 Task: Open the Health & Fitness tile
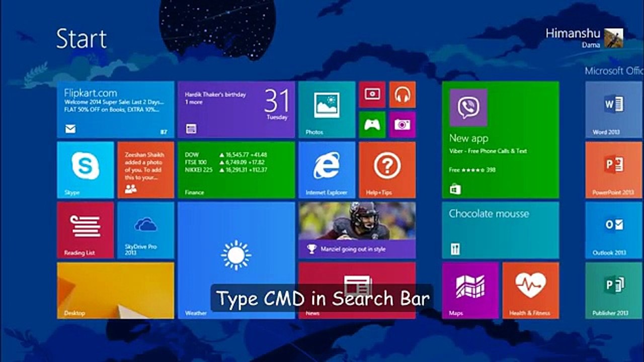(531, 291)
